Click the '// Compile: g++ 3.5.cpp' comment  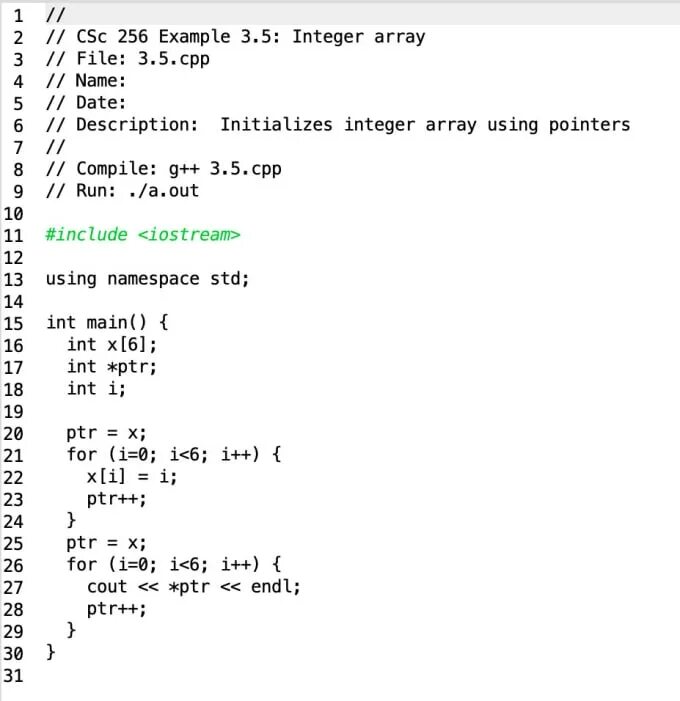[x=164, y=169]
